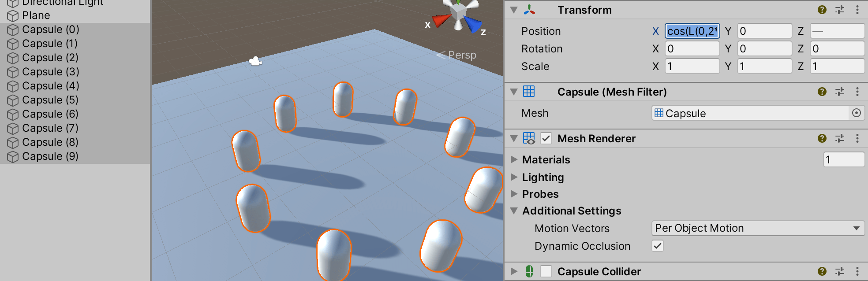The image size is (868, 281).
Task: Open Capsule Collider preset settings icon
Action: pos(840,271)
